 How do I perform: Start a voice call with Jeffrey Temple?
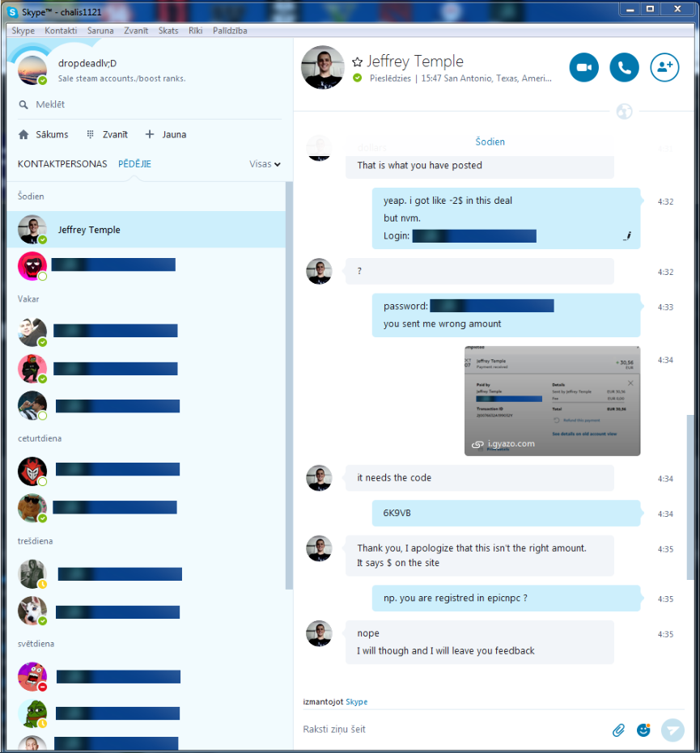624,67
